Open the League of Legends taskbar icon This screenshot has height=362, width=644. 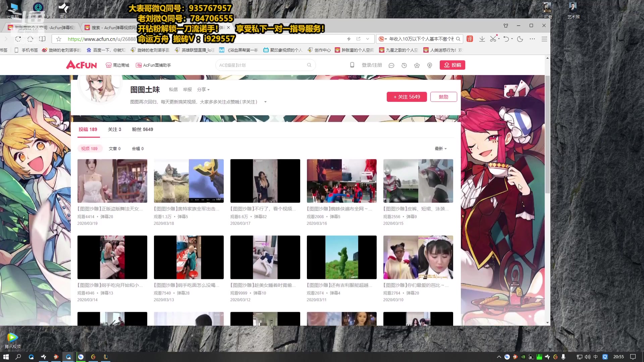[106, 357]
